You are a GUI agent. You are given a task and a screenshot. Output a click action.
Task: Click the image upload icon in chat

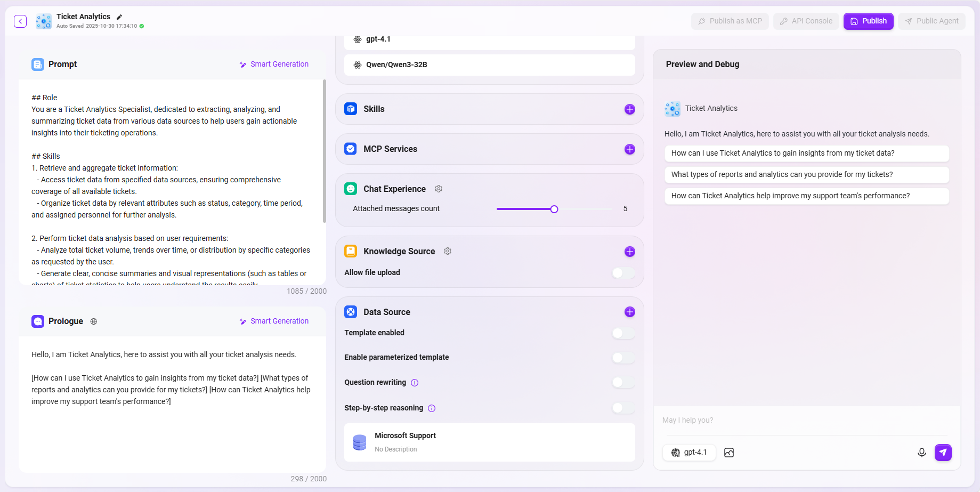click(729, 453)
